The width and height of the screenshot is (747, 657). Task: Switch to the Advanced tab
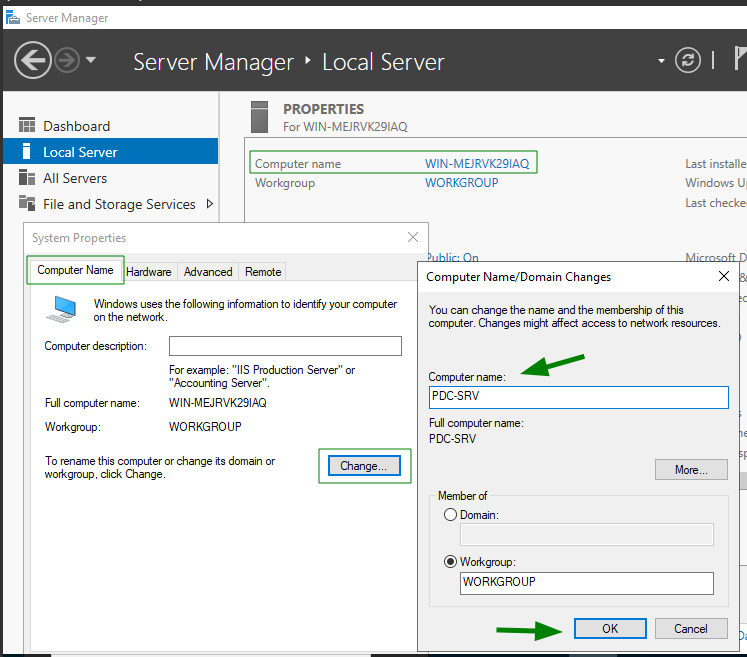pyautogui.click(x=208, y=272)
